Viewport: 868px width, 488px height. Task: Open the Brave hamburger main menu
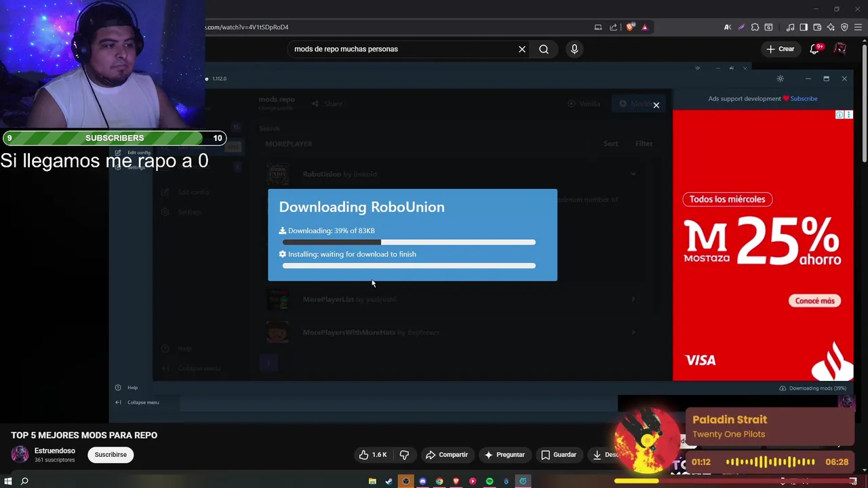tap(858, 27)
